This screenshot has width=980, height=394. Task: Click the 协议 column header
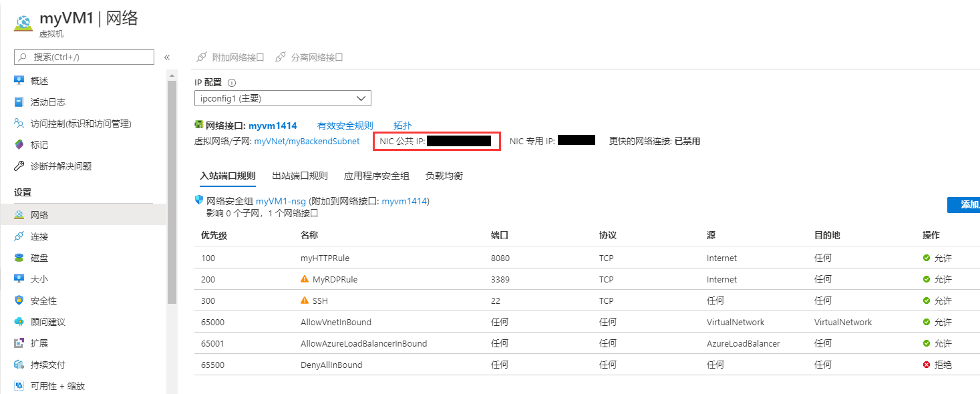[608, 235]
